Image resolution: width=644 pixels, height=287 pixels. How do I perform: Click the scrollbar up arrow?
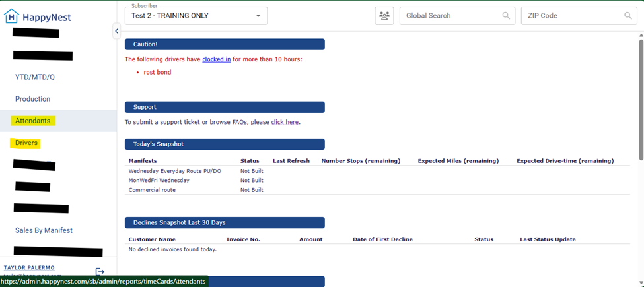tap(640, 34)
